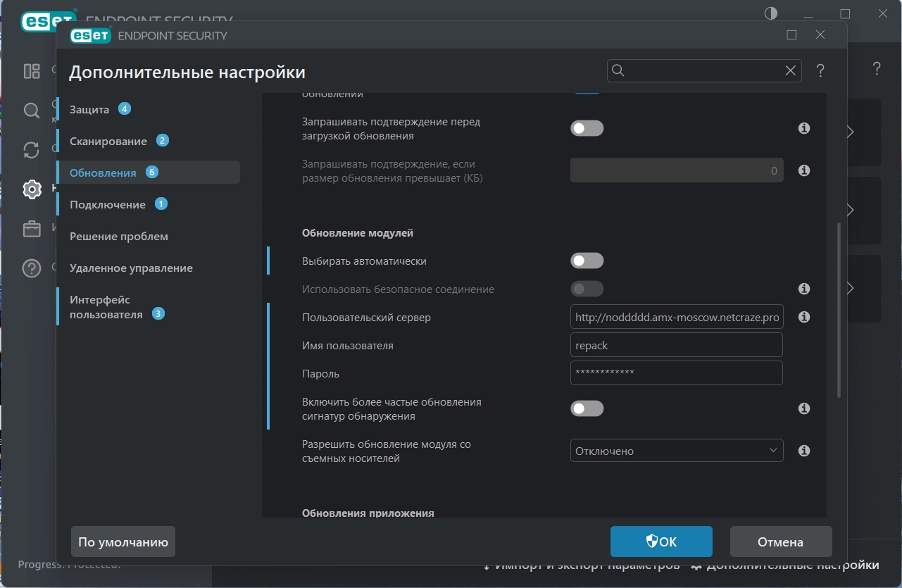Click the 'Отмена' cancel button
The width and height of the screenshot is (902, 588).
click(780, 542)
